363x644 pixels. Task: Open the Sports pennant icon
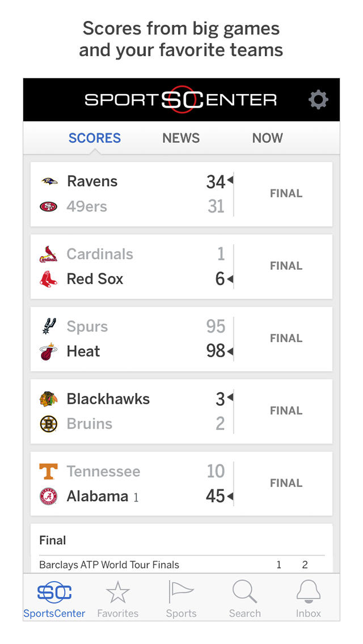(181, 592)
